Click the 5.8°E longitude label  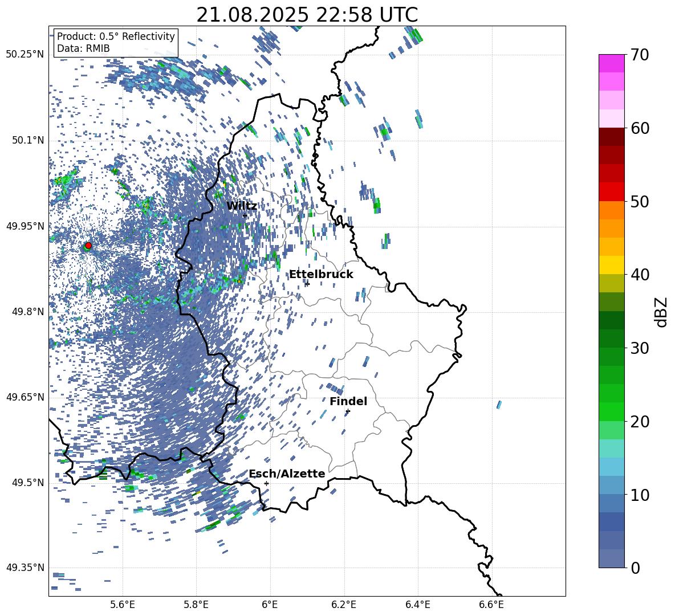(196, 605)
